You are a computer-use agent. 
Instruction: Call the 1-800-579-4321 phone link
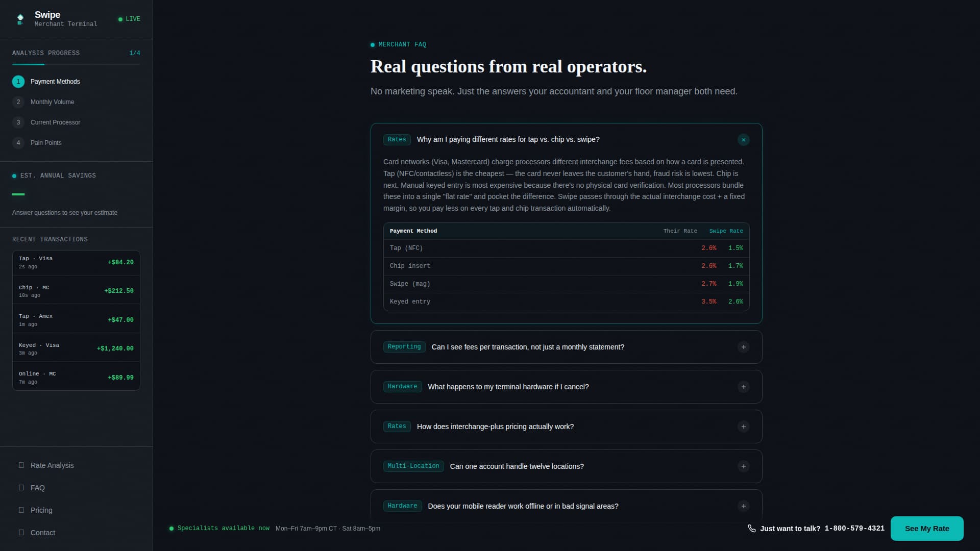pos(854,529)
